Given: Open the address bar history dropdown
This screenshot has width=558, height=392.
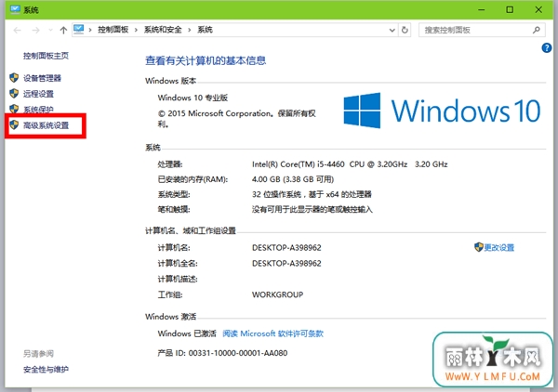Looking at the screenshot, I should point(392,31).
